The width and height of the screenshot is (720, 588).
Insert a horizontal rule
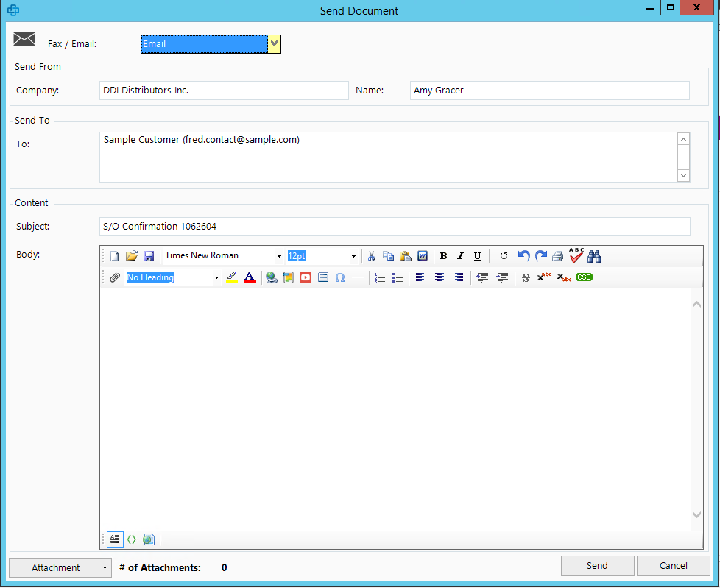point(357,277)
